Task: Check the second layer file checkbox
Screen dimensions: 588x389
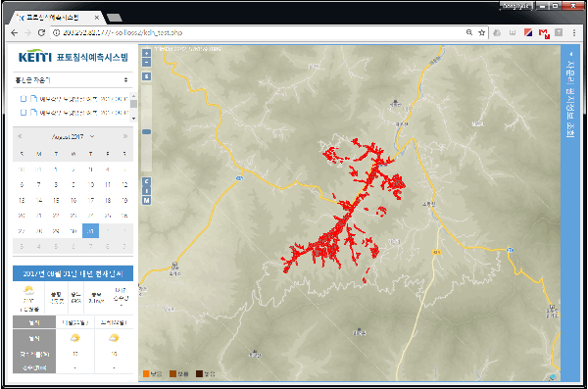Action: [x=24, y=112]
